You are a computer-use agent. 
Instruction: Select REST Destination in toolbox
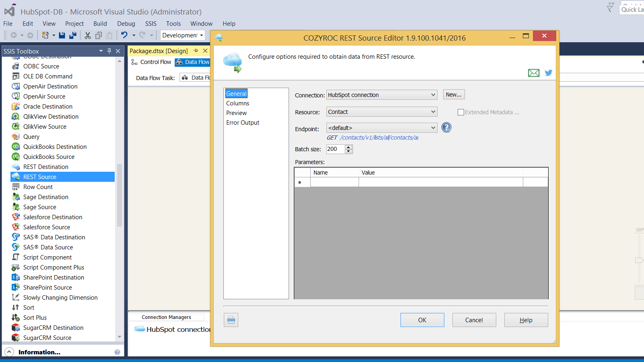click(x=45, y=167)
